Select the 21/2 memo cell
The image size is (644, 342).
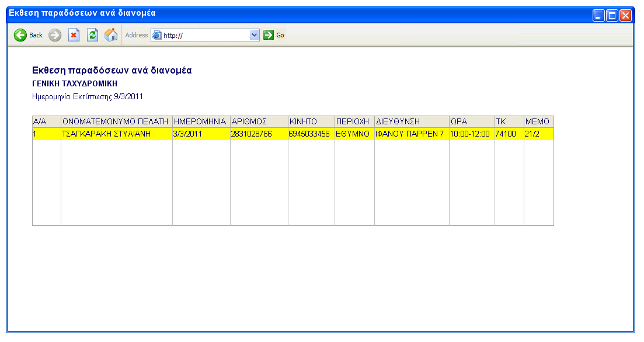[539, 134]
